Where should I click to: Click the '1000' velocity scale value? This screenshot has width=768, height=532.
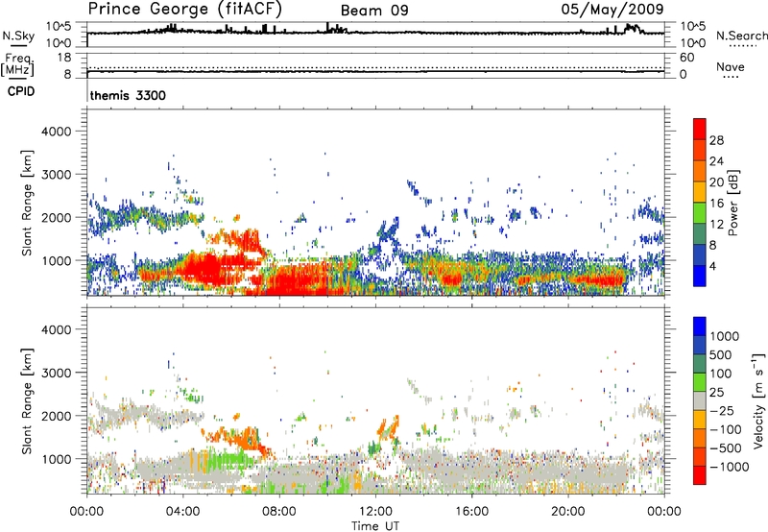click(x=725, y=336)
